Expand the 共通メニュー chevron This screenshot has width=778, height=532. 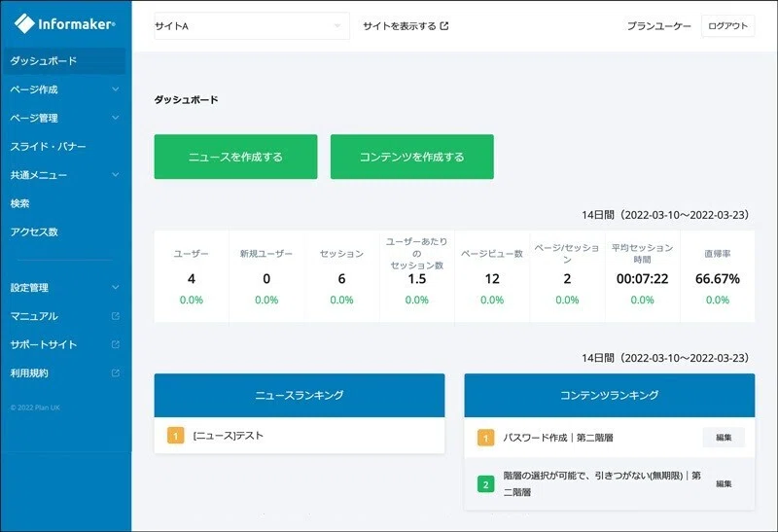tap(115, 175)
